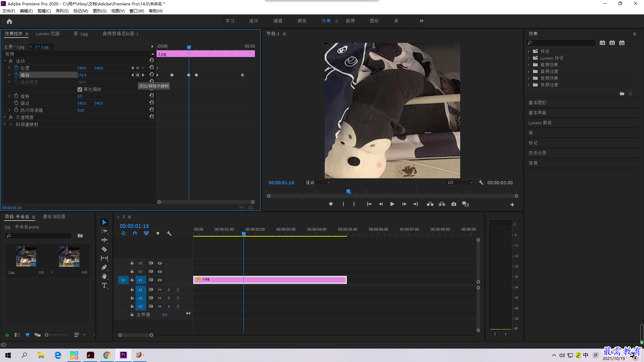Open Program monitor settings wrench

[481, 182]
